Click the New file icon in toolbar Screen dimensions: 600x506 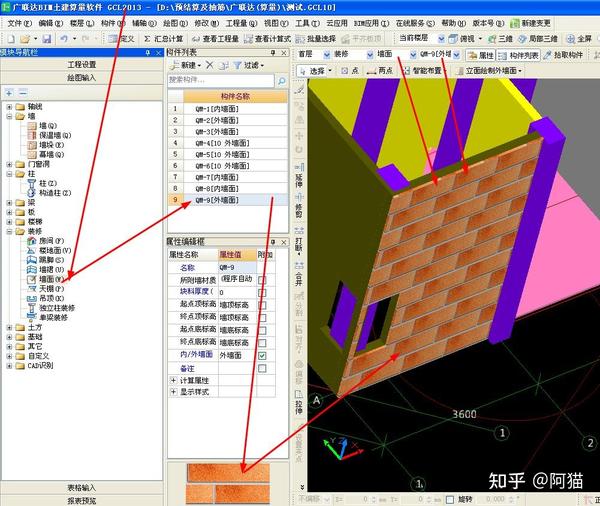pos(11,39)
